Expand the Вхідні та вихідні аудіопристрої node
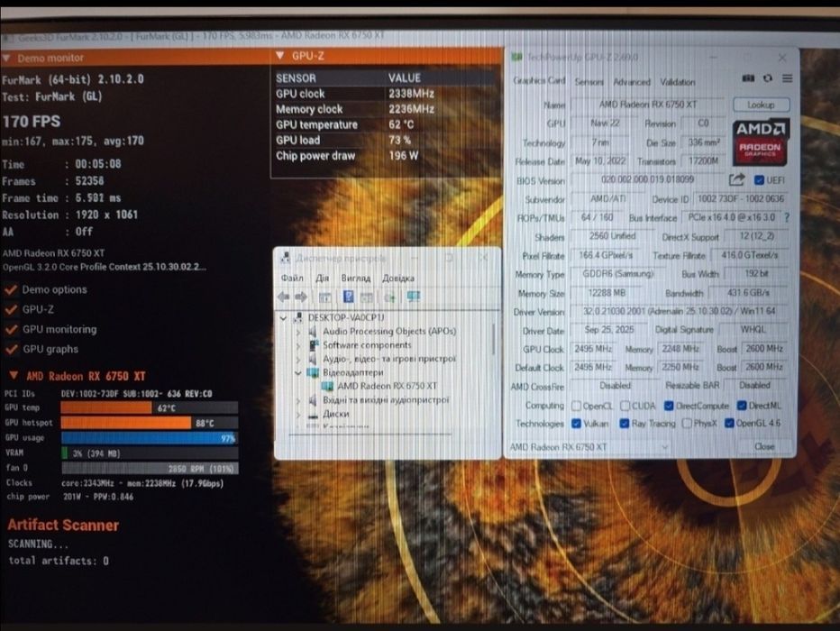 [x=298, y=400]
